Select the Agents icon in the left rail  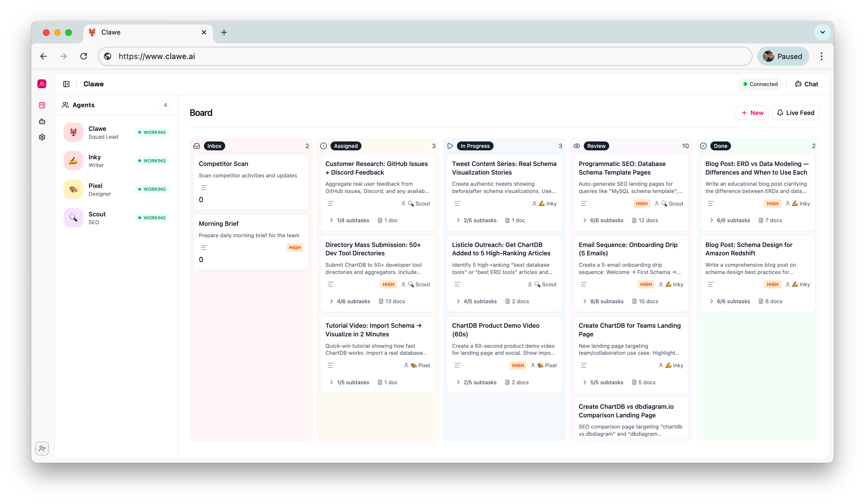tap(42, 84)
